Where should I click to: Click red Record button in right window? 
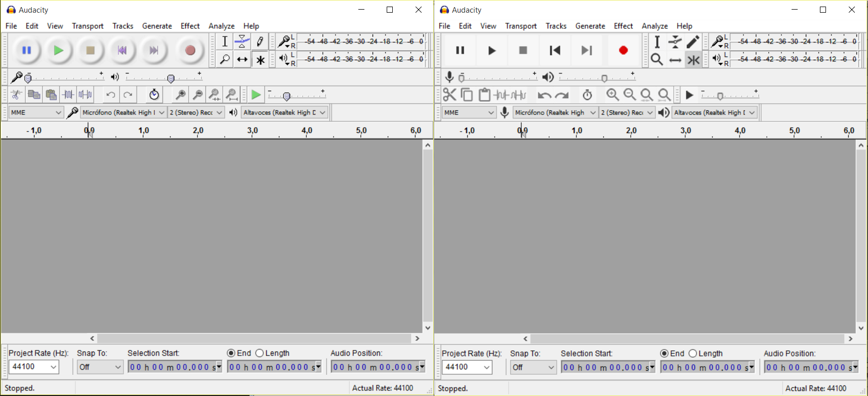click(x=624, y=50)
